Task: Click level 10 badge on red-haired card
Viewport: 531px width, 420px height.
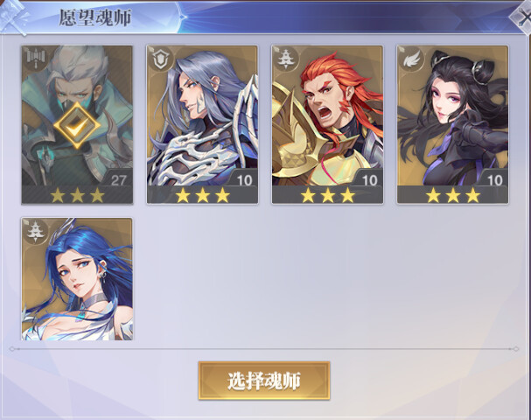Action: point(369,180)
